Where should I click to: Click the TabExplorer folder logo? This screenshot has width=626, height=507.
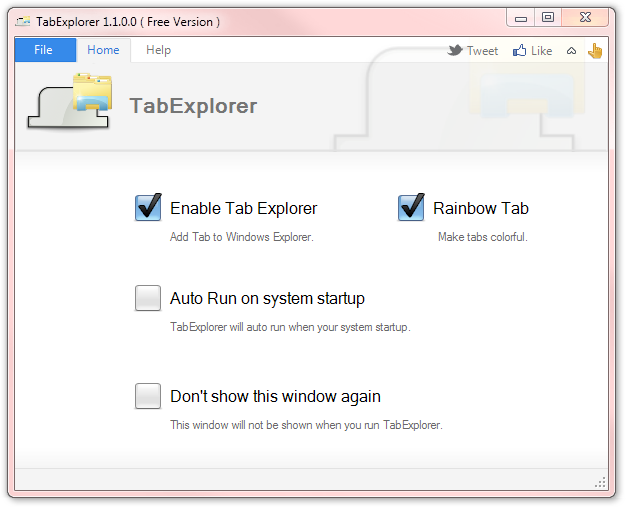(70, 101)
